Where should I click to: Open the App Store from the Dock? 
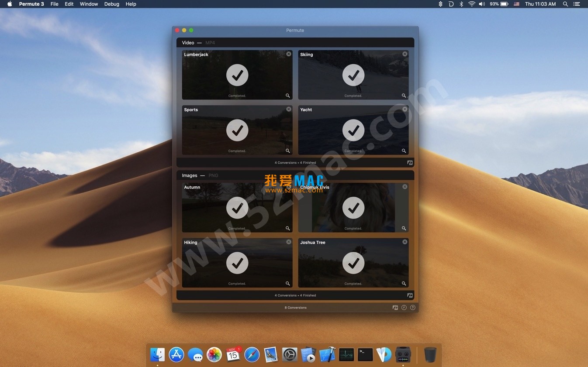point(176,354)
